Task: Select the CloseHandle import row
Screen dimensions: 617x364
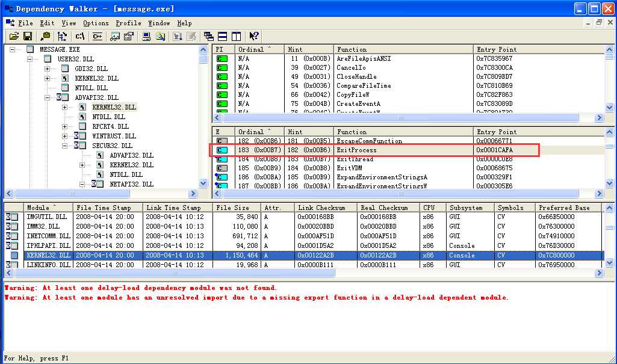Action: click(408, 76)
